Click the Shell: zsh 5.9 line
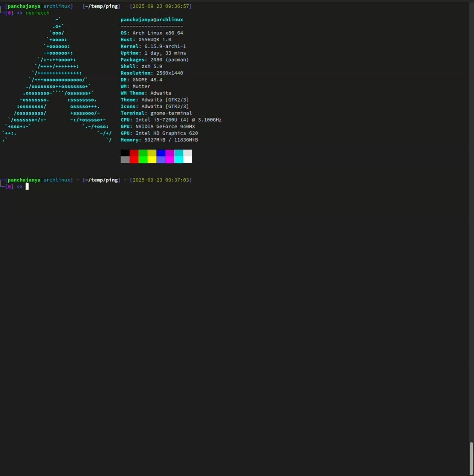This screenshot has width=474, height=476. pyautogui.click(x=142, y=66)
